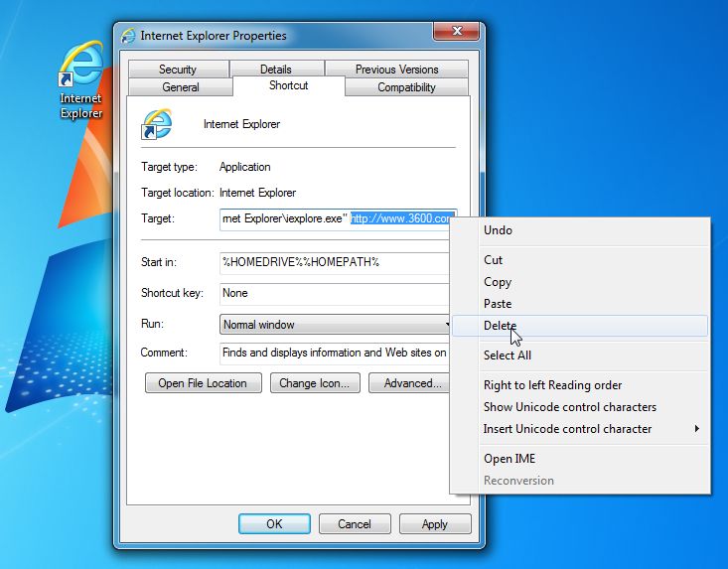Choose Delete from the context menu
Screen dimensions: 728x569
pyautogui.click(x=580, y=326)
